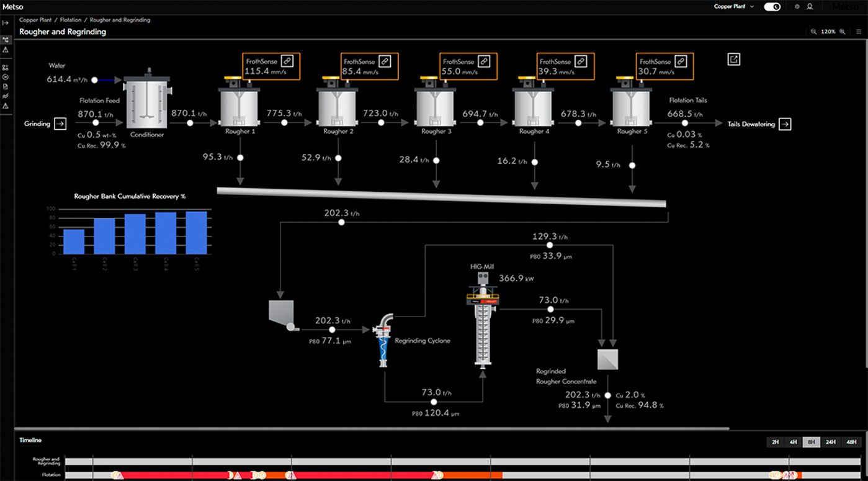Open the user profile icon
This screenshot has width=868, height=481.
[x=810, y=7]
